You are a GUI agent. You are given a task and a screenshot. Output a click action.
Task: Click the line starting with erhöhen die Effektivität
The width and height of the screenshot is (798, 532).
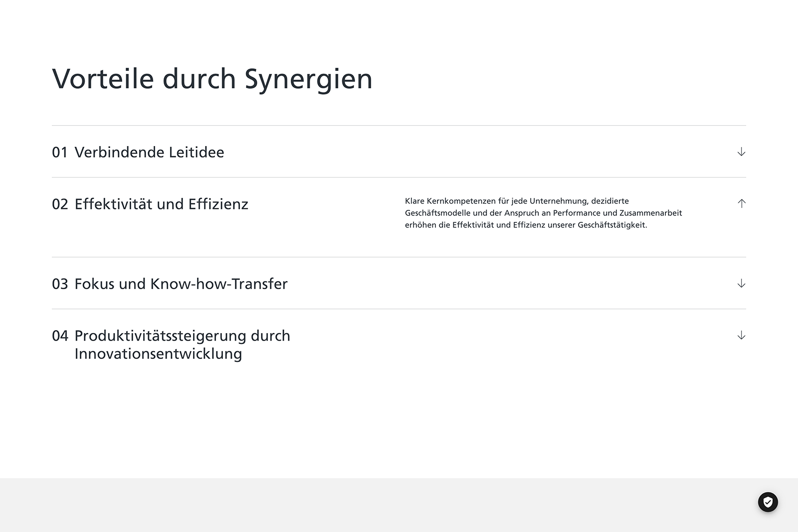click(526, 225)
